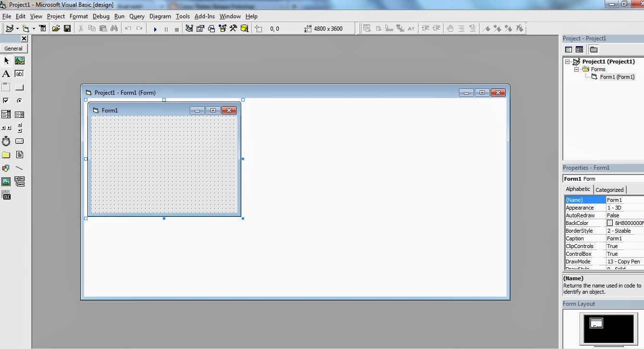Open the Object Browser toolbar icon

point(223,29)
